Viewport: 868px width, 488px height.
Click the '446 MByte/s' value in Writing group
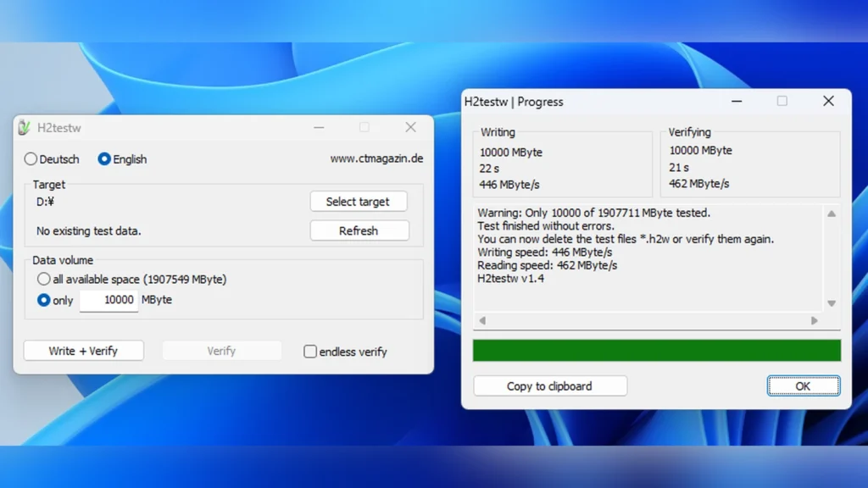[509, 185]
